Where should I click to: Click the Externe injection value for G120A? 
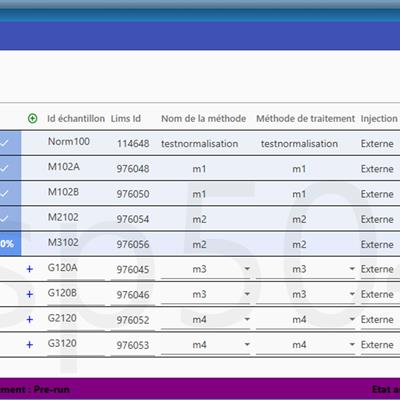[377, 269]
